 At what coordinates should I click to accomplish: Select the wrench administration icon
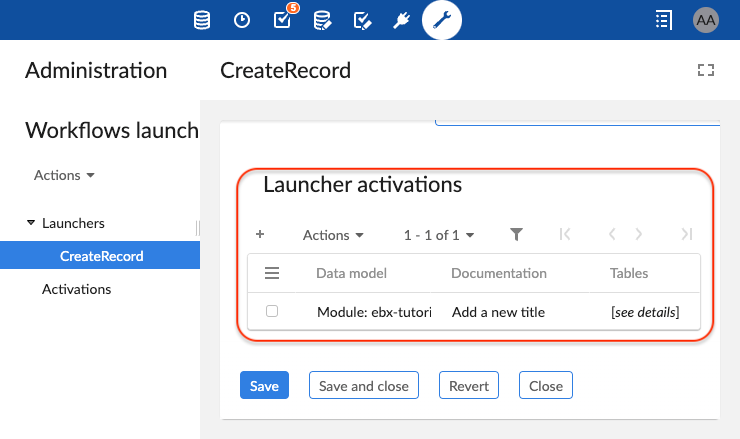(x=442, y=19)
